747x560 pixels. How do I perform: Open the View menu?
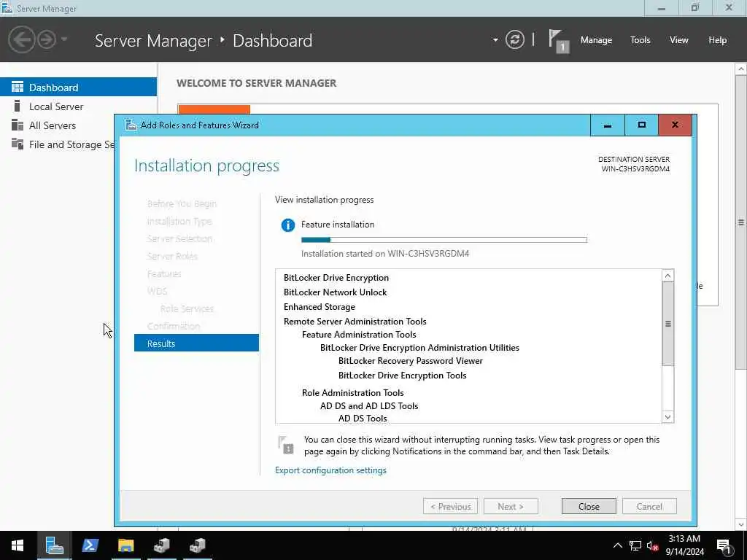678,40
